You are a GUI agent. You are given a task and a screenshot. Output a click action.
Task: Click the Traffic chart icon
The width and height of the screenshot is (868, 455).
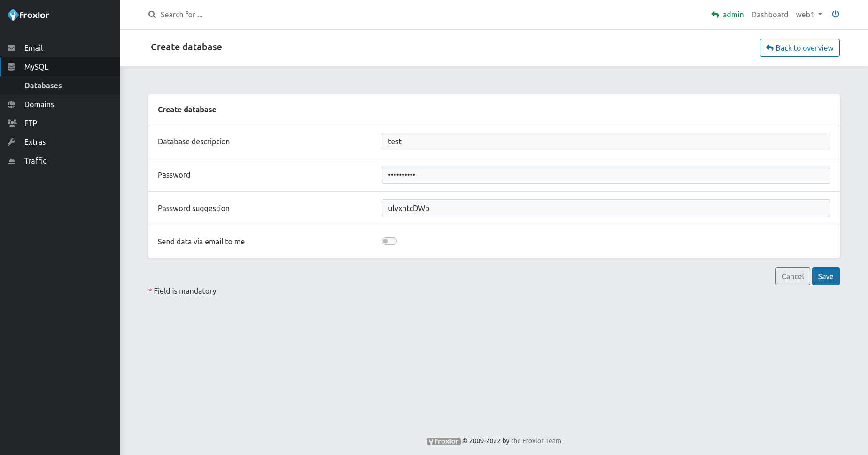[11, 161]
